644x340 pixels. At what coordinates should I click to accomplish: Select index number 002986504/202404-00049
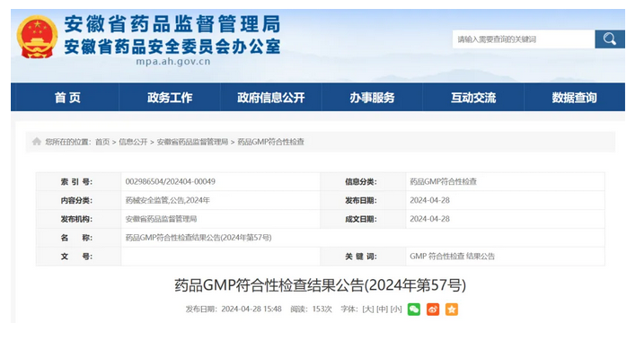tap(170, 181)
